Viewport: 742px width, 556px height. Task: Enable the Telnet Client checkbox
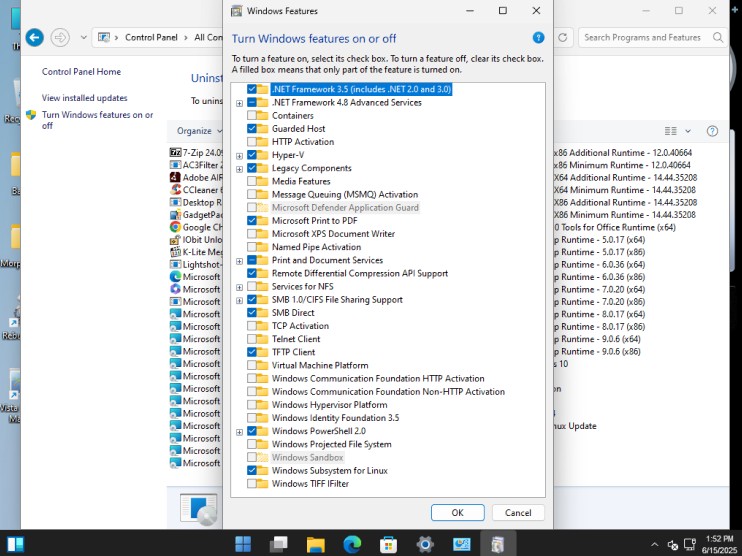[x=252, y=339]
